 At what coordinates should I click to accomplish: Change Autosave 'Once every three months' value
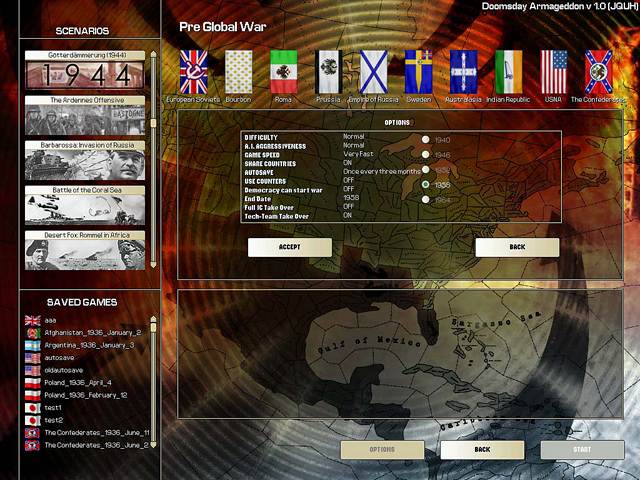coord(382,171)
